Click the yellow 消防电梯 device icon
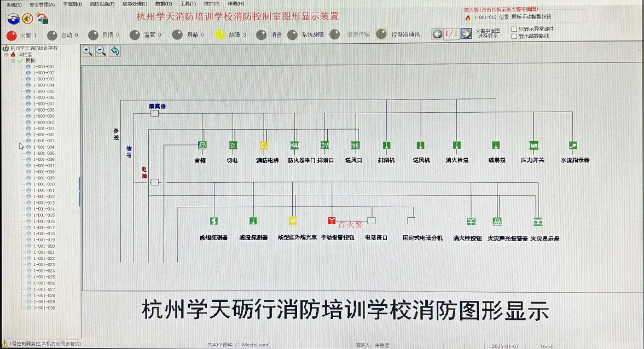 click(264, 146)
